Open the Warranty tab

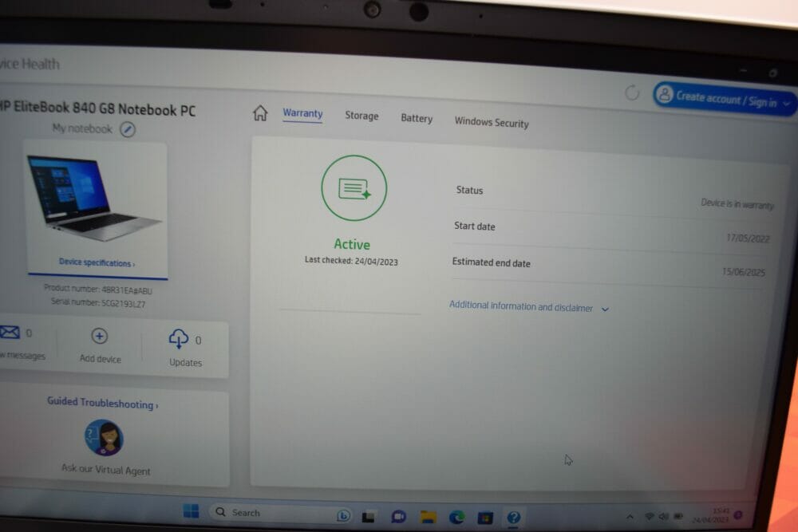(x=302, y=113)
